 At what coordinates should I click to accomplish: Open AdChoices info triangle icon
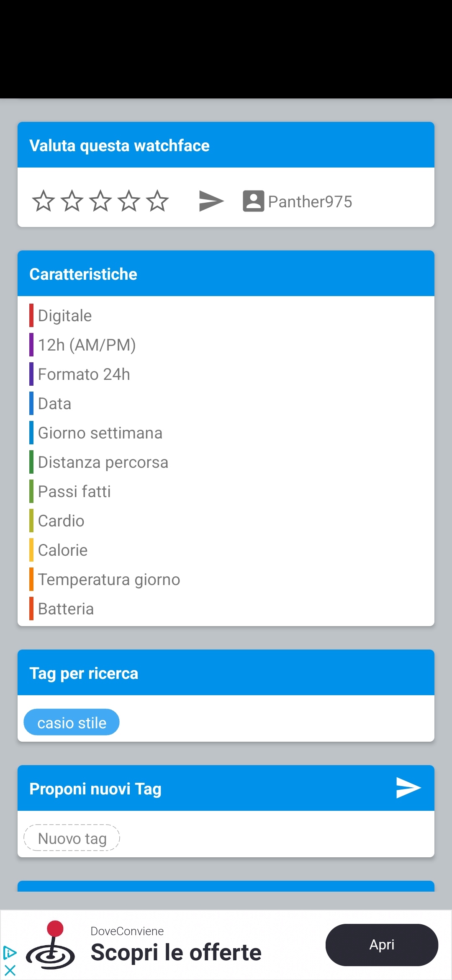[x=10, y=953]
